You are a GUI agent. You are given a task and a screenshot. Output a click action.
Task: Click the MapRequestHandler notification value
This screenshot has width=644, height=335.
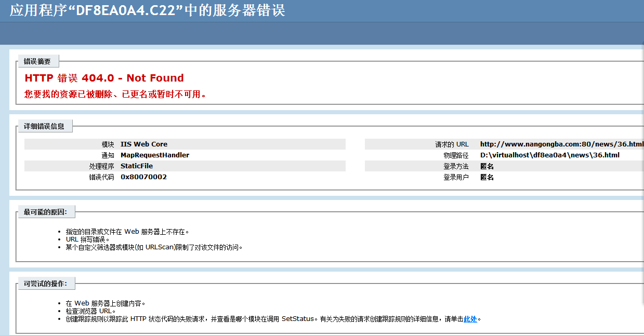coord(155,155)
